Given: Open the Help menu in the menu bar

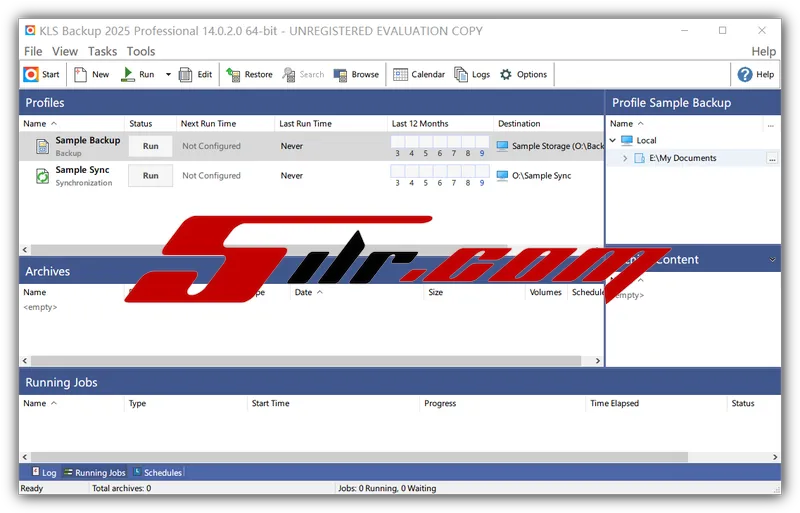Looking at the screenshot, I should pyautogui.click(x=763, y=51).
